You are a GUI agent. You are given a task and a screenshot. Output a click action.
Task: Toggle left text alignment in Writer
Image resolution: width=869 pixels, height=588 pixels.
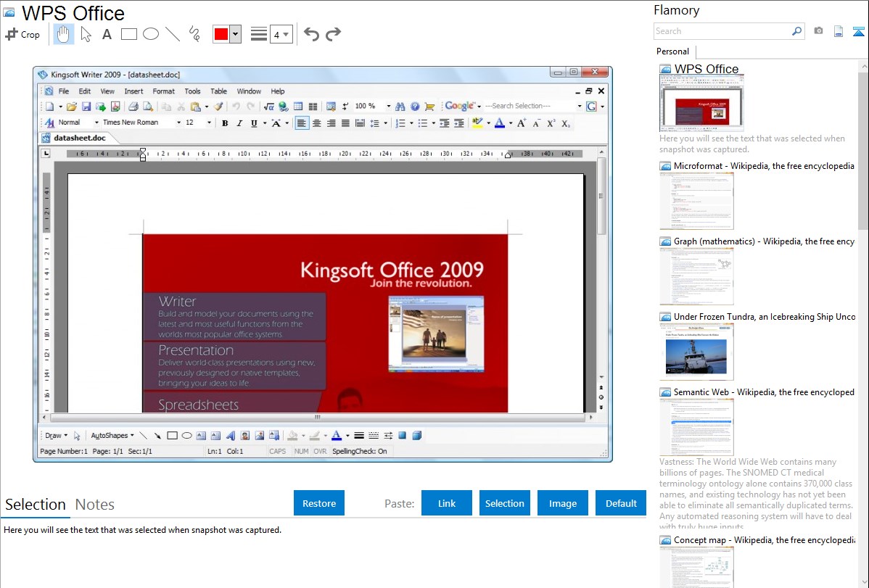point(302,123)
